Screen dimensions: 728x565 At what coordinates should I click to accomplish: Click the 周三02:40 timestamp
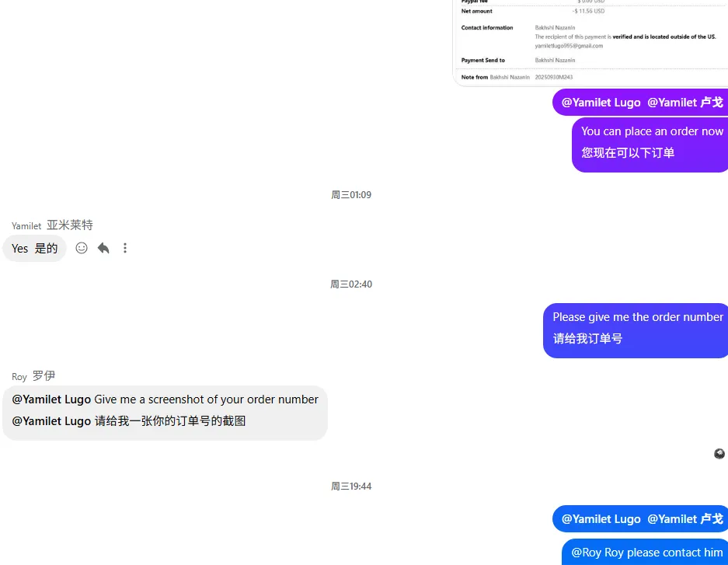(x=351, y=284)
